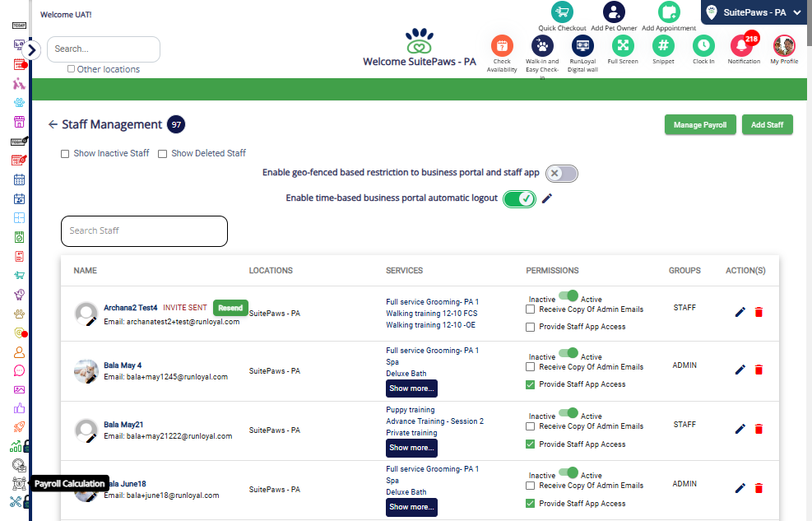812x521 pixels.
Task: Check Receive Copy Of Admin Emails for Archana2
Action: point(530,309)
